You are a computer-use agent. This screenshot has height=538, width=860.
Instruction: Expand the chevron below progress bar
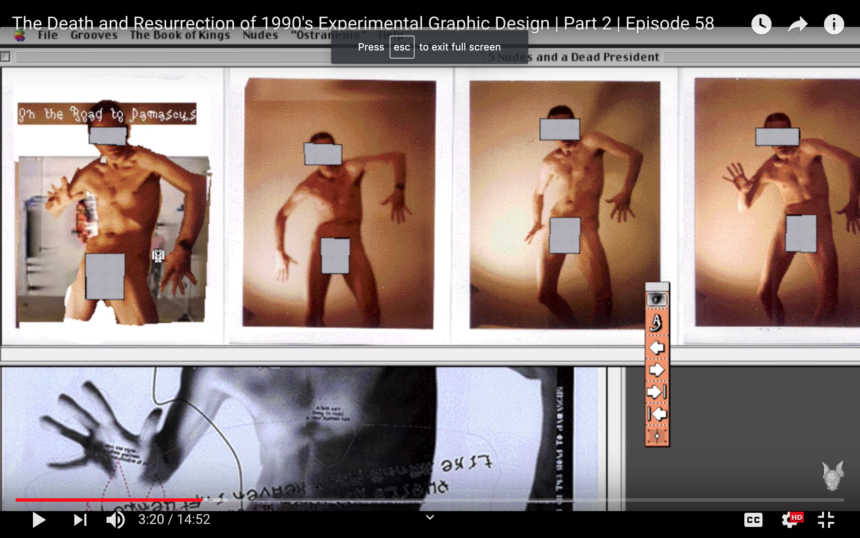coord(430,517)
